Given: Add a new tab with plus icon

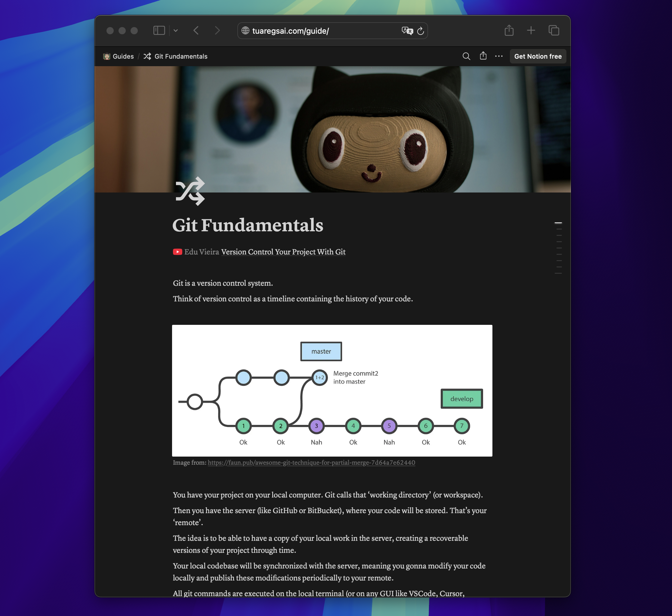Looking at the screenshot, I should 531,30.
